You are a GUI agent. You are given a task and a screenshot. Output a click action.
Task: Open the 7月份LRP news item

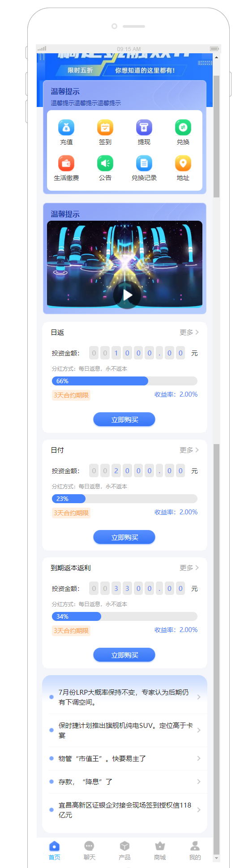125,697
